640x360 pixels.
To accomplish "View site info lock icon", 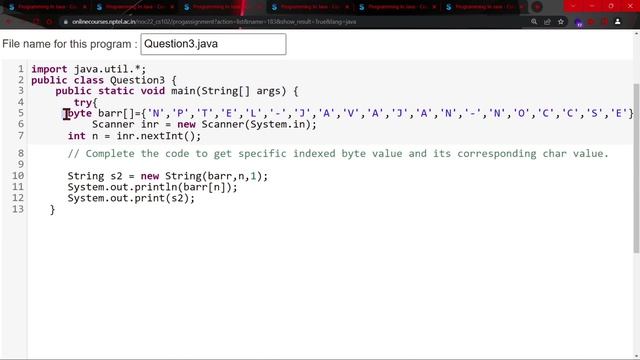I will pyautogui.click(x=65, y=22).
